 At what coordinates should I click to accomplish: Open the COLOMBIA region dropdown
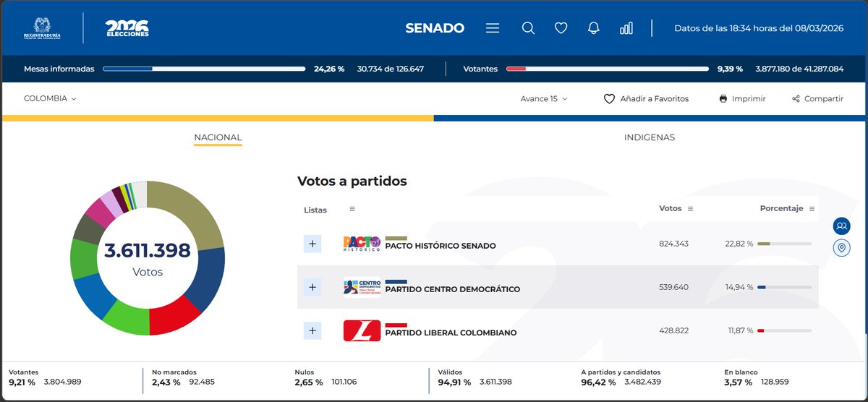(x=50, y=98)
